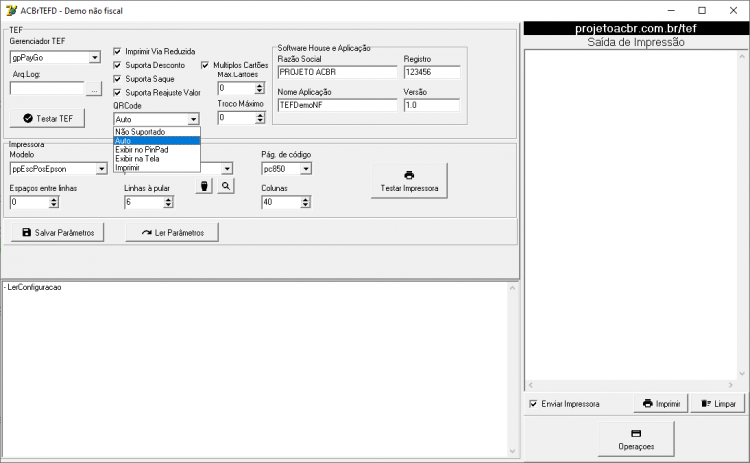
Task: Click the ACBrTEFD app icon in title bar
Action: pos(11,11)
